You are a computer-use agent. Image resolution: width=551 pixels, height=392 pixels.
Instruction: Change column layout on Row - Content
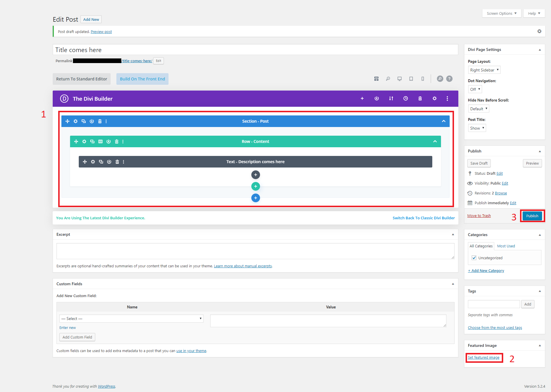pos(100,141)
